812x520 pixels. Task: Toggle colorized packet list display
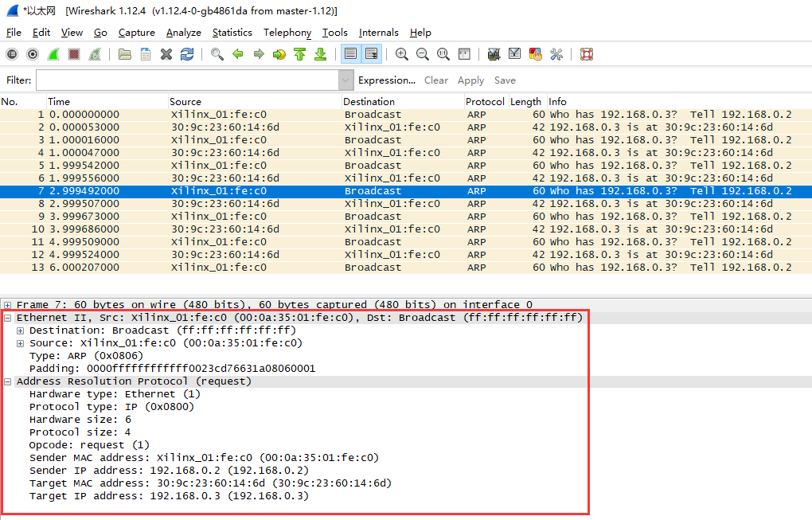(350, 53)
